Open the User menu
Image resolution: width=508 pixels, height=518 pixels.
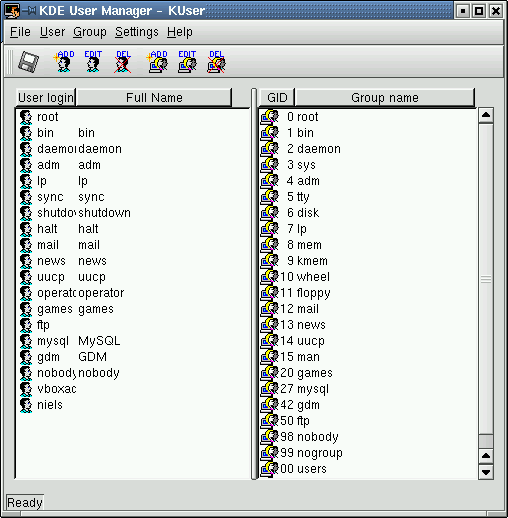tap(52, 32)
